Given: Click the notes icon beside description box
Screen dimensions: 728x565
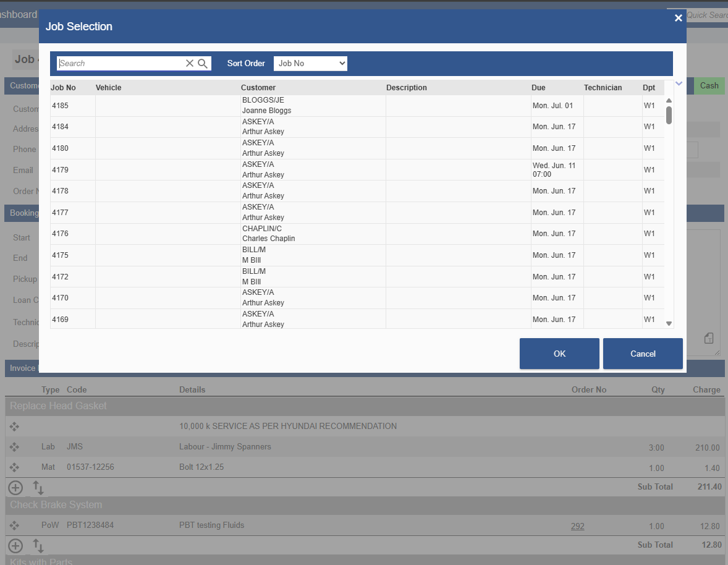Looking at the screenshot, I should pos(708,338).
